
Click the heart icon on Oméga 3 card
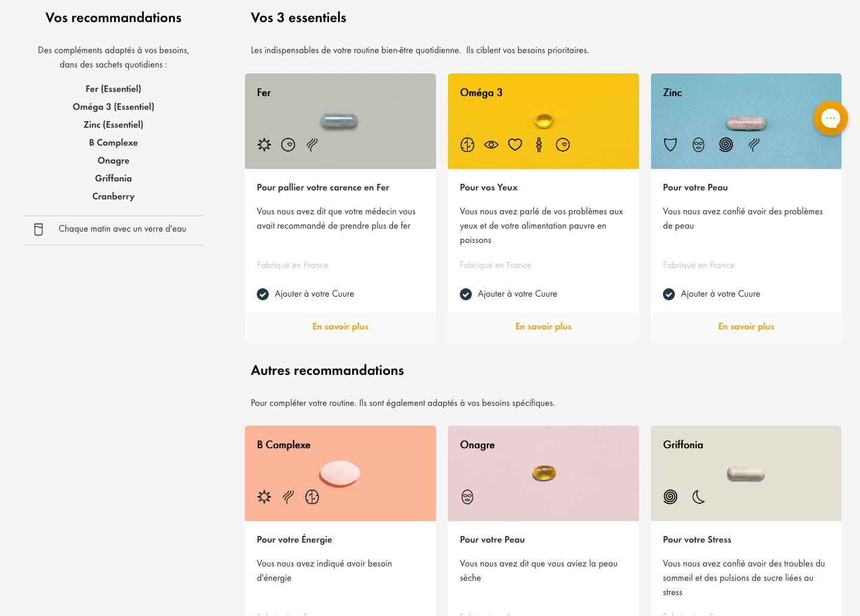click(515, 144)
